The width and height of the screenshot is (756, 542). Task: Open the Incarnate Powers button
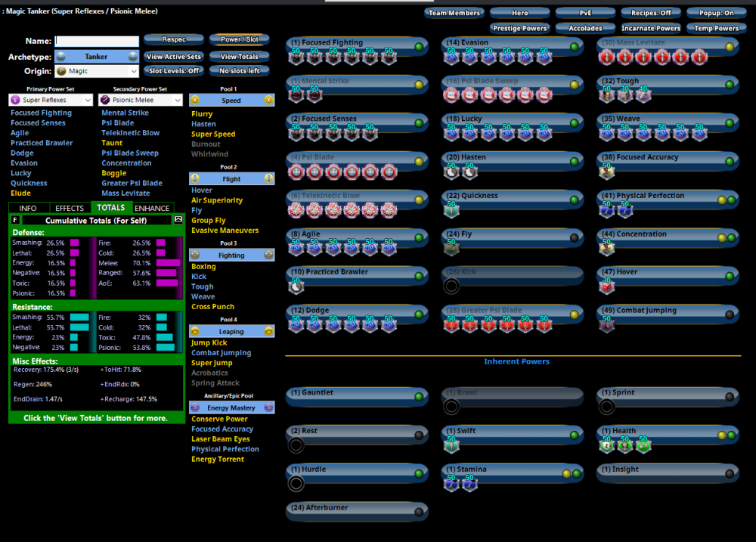click(x=650, y=29)
